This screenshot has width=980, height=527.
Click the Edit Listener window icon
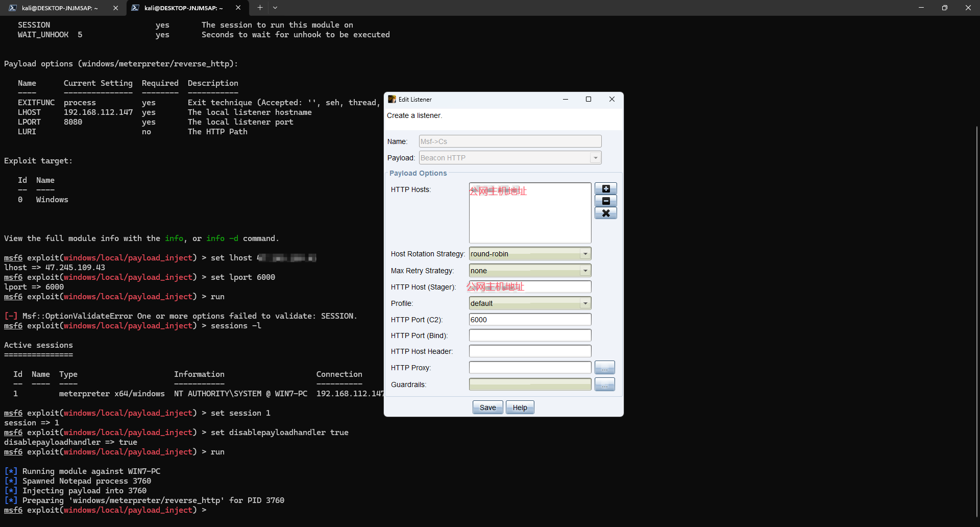point(392,99)
